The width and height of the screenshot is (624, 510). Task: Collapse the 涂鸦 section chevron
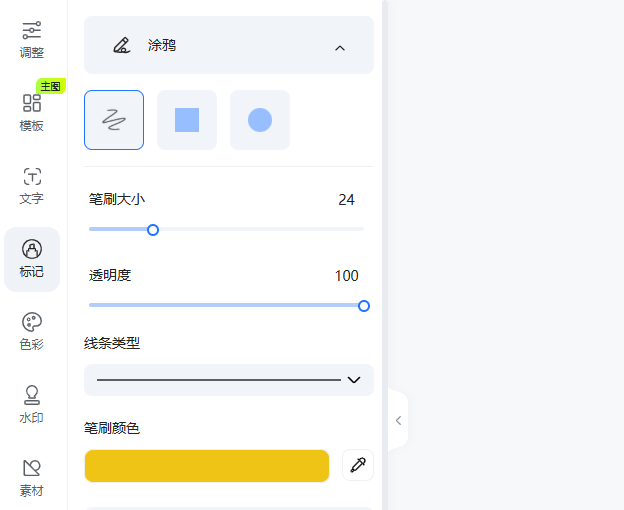tap(340, 48)
